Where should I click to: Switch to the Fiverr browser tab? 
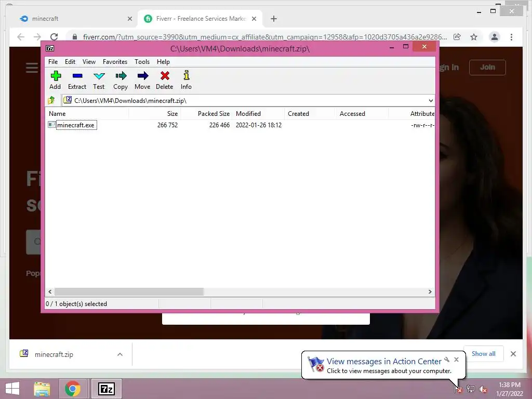coord(200,19)
